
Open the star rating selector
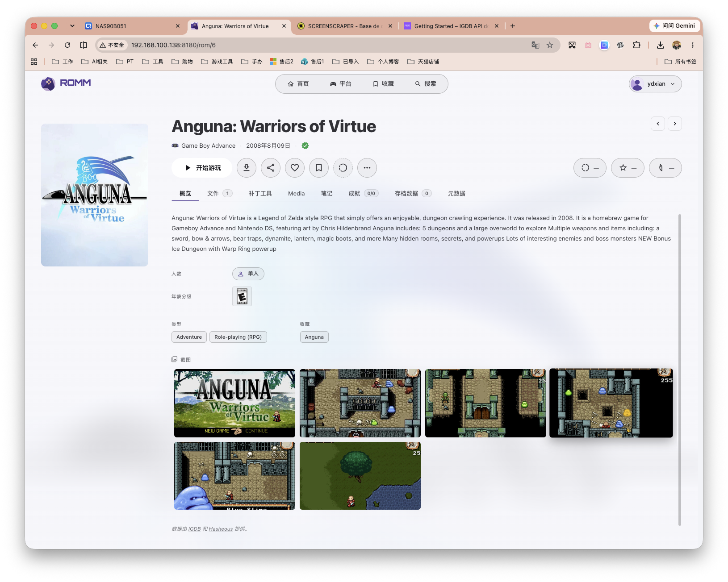tap(628, 168)
